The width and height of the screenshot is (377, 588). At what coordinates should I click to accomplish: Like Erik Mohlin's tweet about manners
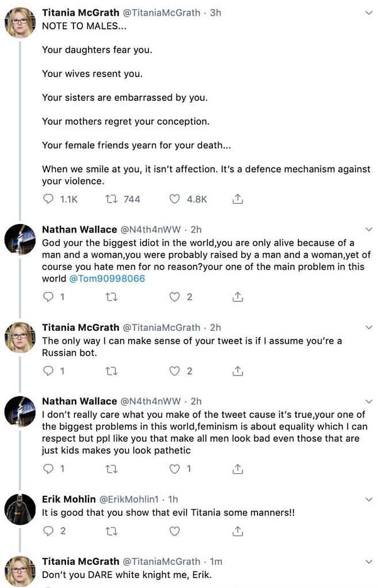coord(175,531)
